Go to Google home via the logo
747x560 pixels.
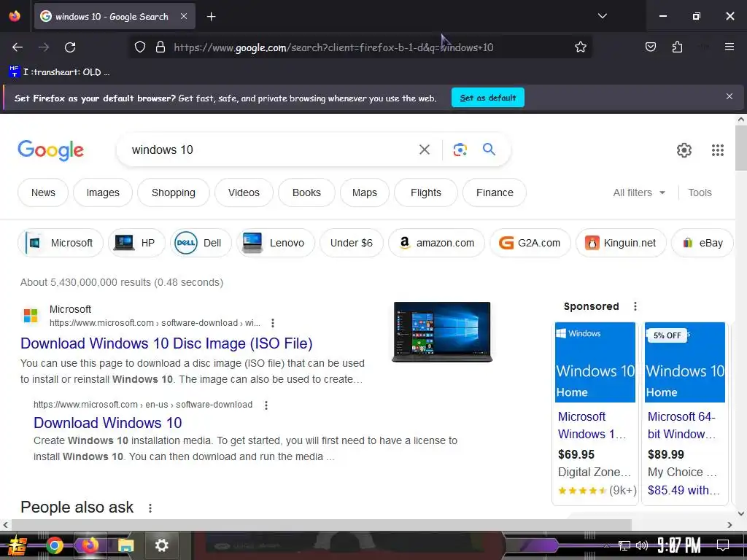coord(50,150)
